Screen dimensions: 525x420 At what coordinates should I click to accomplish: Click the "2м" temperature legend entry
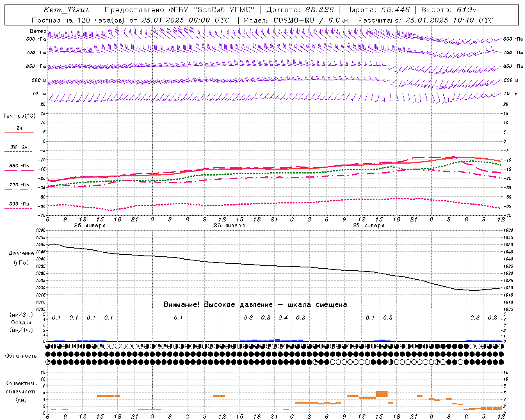pos(19,128)
